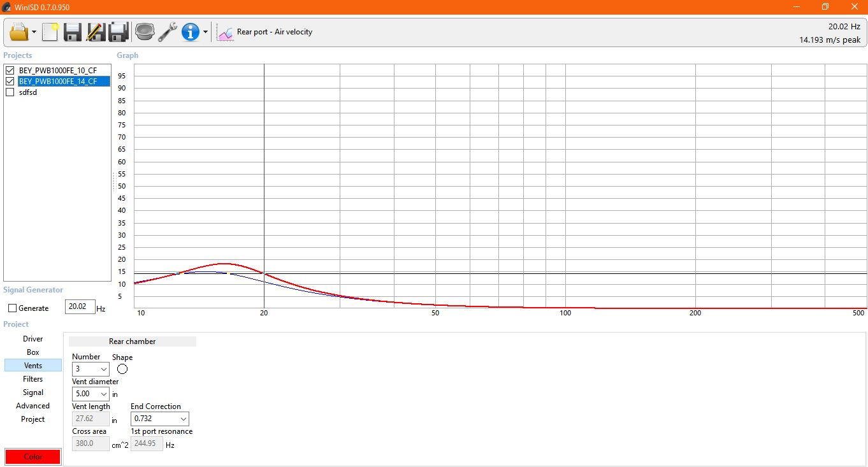Click the round vent Shape icon
Screen dimensions: 868x467
[x=122, y=369]
